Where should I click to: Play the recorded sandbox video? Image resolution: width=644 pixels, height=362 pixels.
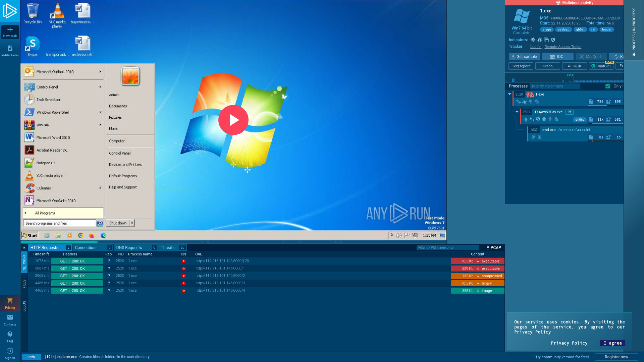pos(233,120)
